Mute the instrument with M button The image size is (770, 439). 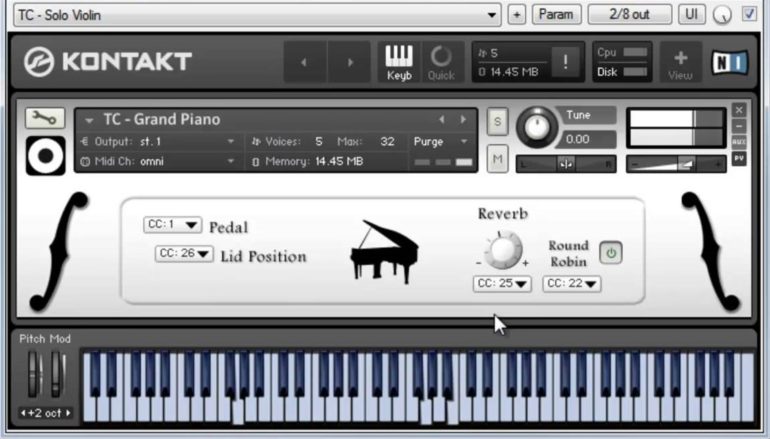(x=497, y=158)
